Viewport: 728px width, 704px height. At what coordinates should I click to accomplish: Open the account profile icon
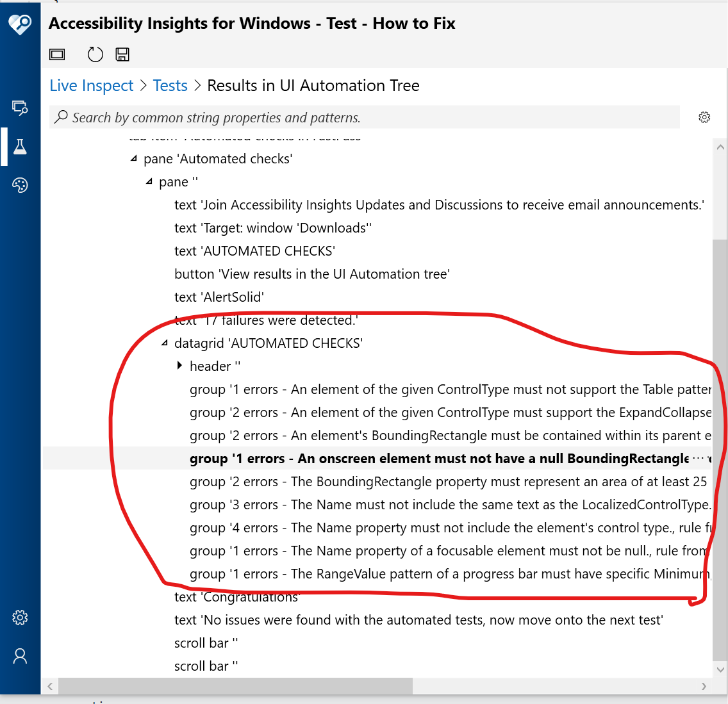tap(20, 655)
